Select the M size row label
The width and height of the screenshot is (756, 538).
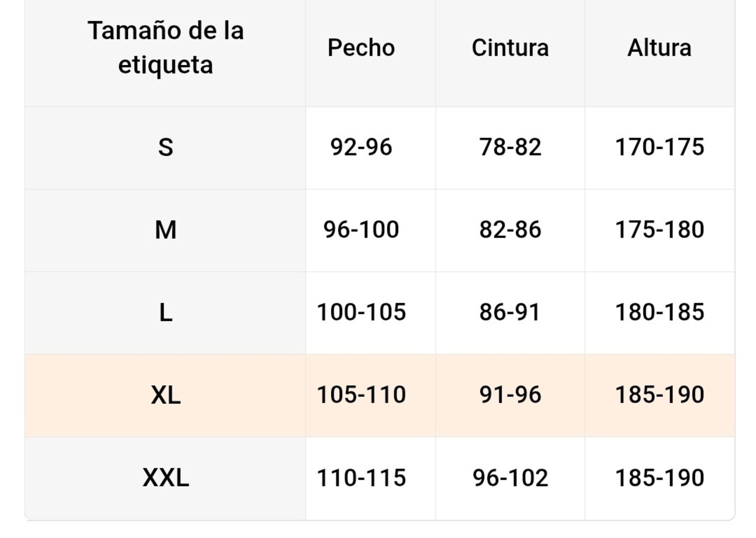[x=165, y=229]
